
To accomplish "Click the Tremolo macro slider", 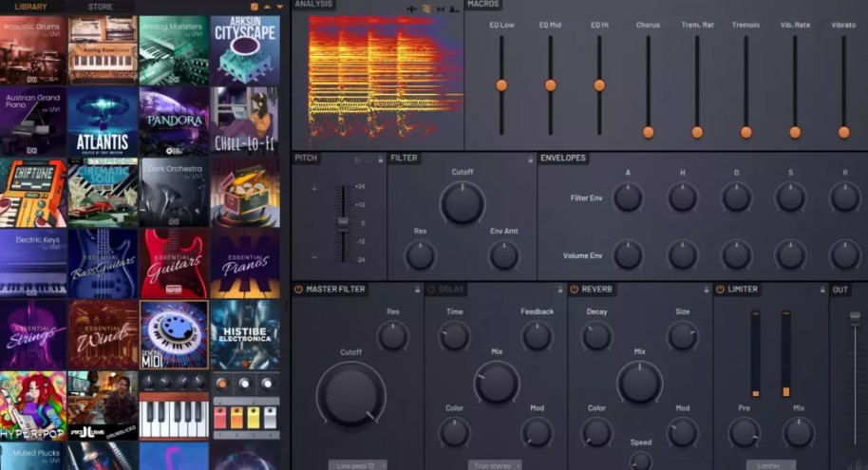I will [x=745, y=85].
